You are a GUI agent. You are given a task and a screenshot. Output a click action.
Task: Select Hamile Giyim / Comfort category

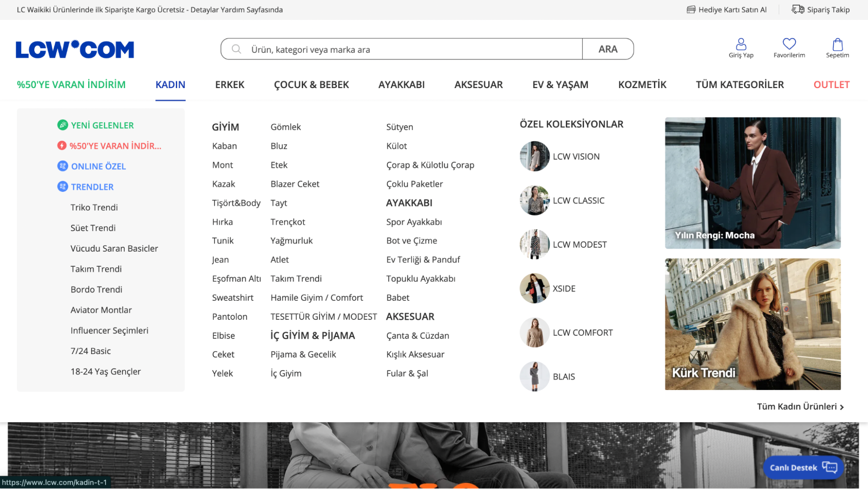coord(317,297)
